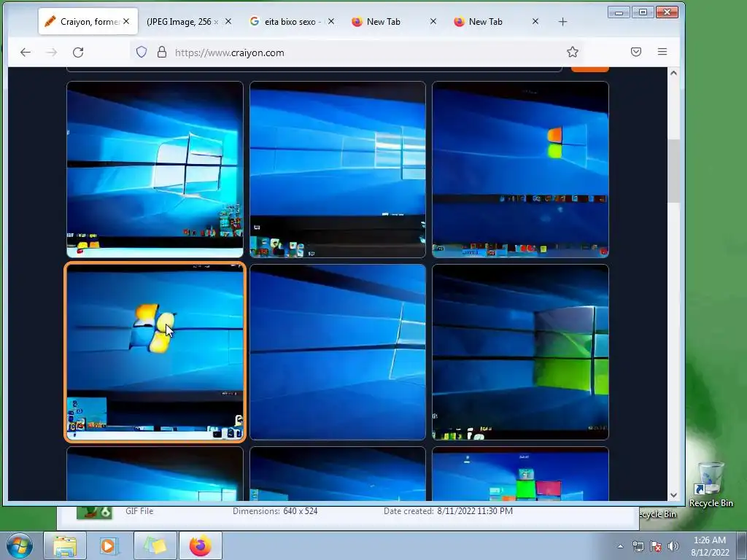Launch Windows Media Player from taskbar
The image size is (747, 560).
[109, 545]
